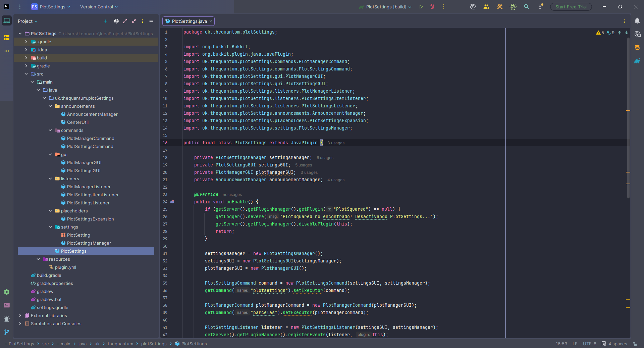Expand the .gradle folder
The image size is (644, 348).
[26, 42]
